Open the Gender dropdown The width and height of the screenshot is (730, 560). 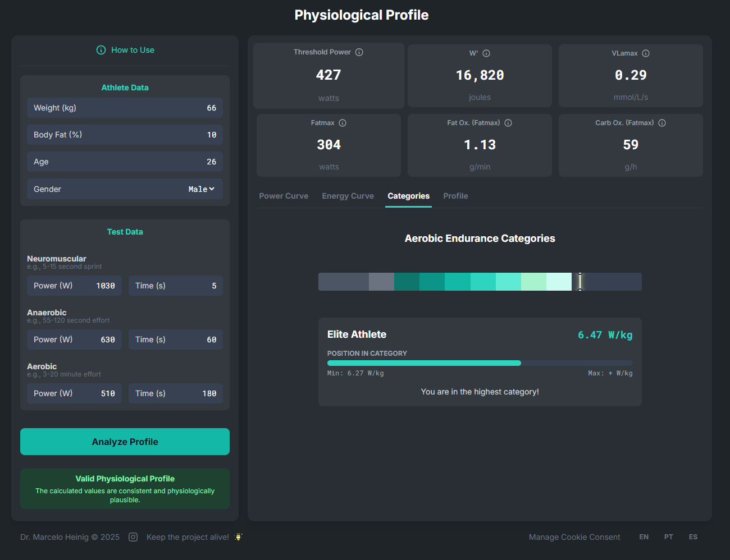click(x=201, y=189)
